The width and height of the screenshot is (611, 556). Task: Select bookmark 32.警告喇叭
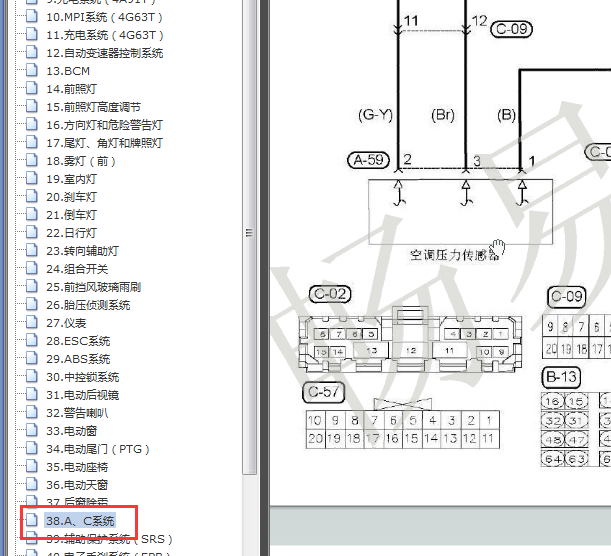[x=77, y=413]
